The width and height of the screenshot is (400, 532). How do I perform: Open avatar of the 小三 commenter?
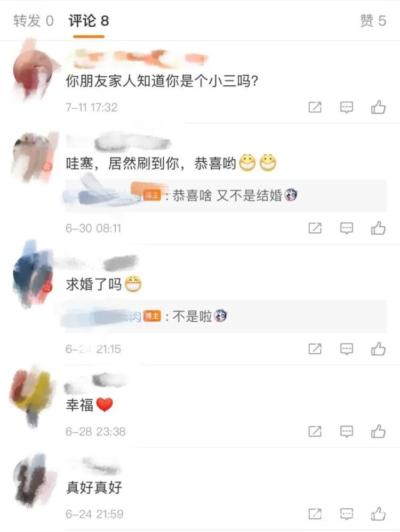coord(33,70)
